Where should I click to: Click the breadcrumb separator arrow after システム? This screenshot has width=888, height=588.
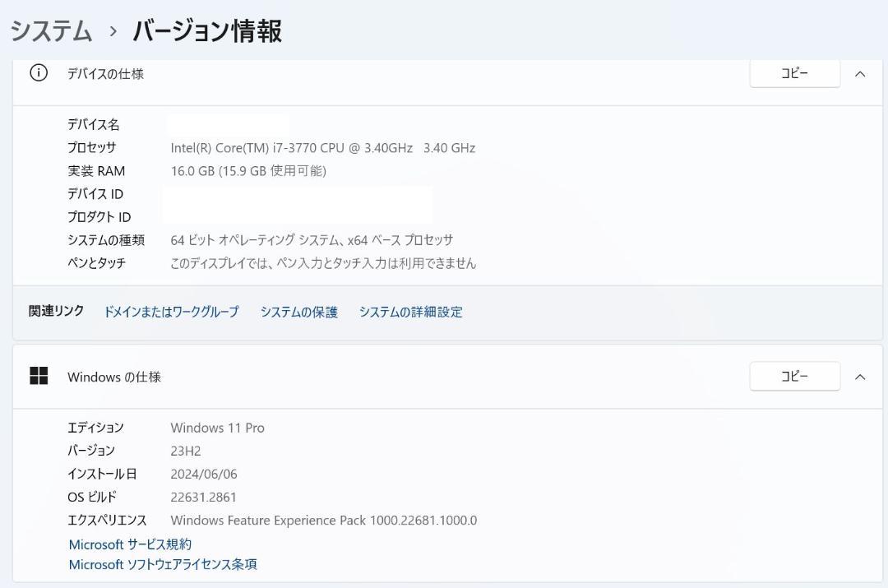[x=113, y=30]
